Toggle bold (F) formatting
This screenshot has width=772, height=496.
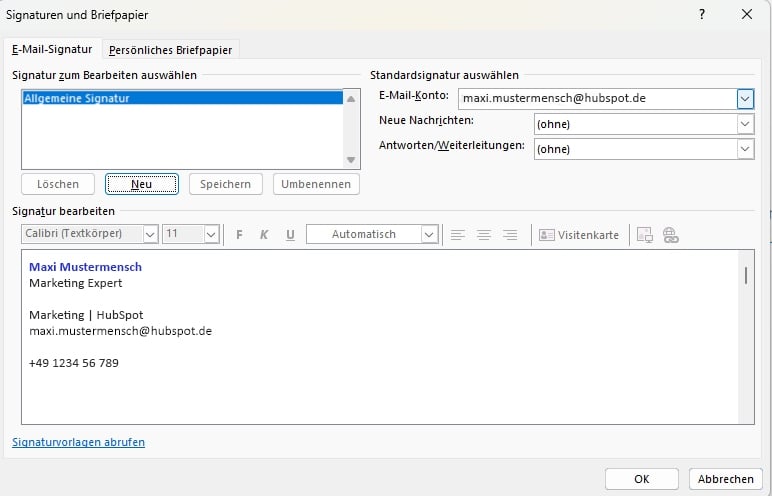[239, 235]
